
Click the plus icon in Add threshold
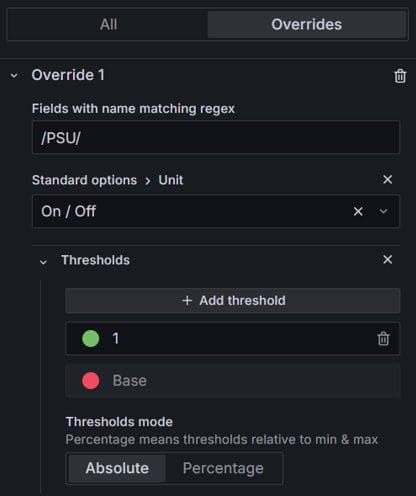click(187, 301)
